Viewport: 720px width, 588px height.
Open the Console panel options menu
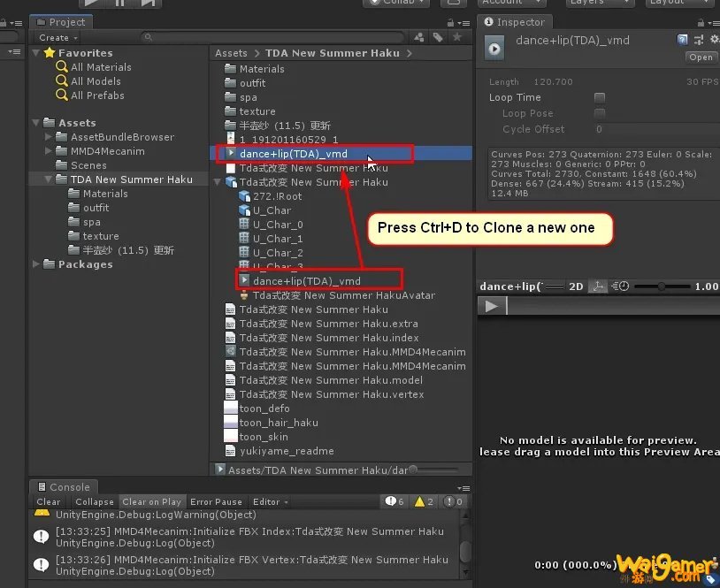tap(463, 488)
